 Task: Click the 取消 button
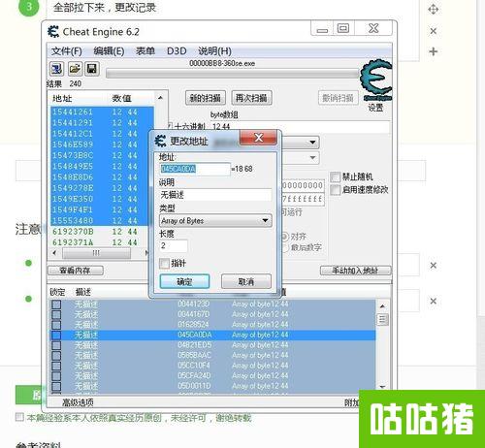[x=246, y=281]
